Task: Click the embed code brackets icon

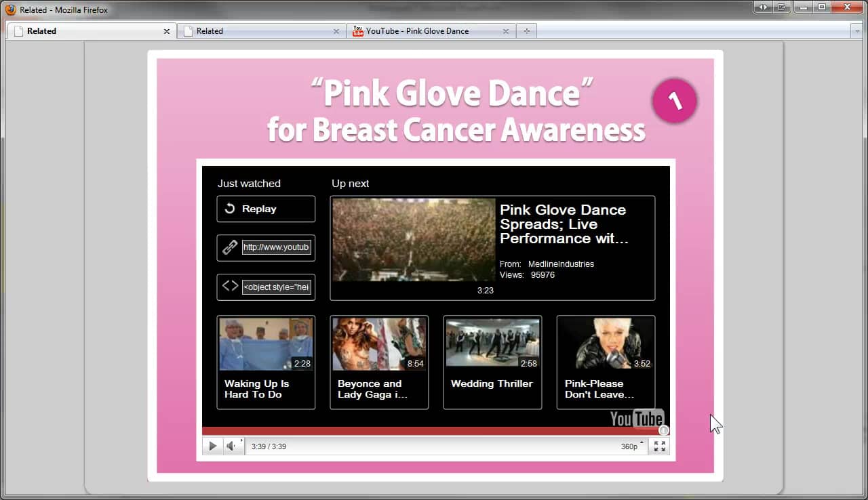Action: [x=230, y=286]
